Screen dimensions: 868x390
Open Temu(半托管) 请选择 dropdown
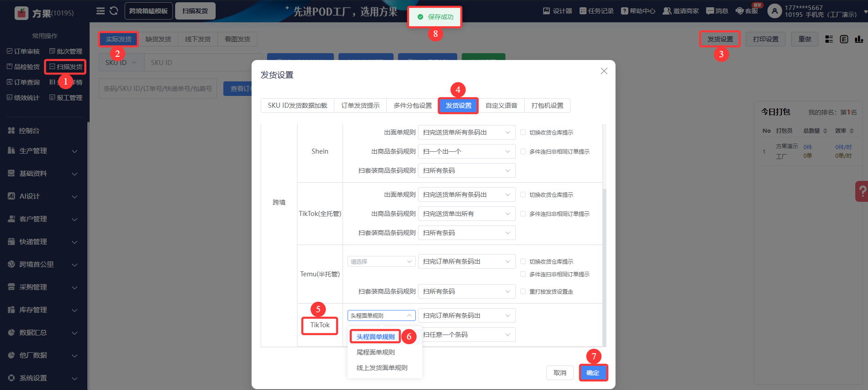(x=382, y=261)
